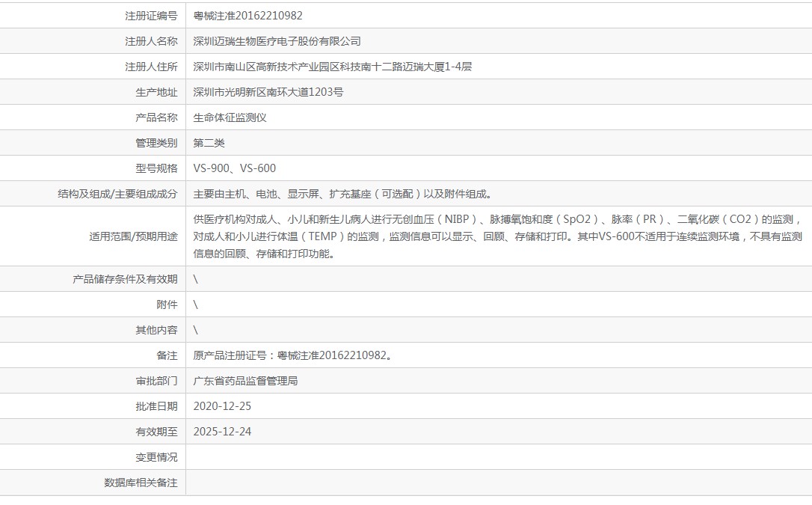Click the 注册证编号 label
The height and width of the screenshot is (505, 812).
tap(151, 16)
